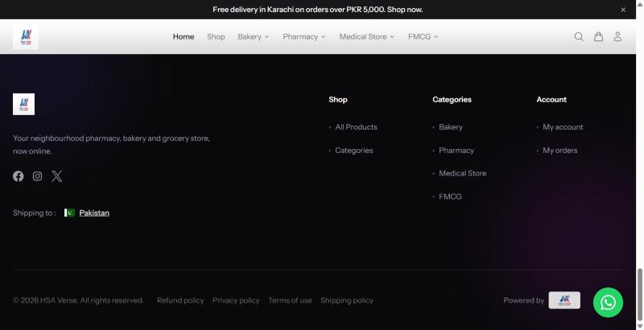Open Categories link under Shop
Viewport: 644px width, 330px height.
pos(354,151)
